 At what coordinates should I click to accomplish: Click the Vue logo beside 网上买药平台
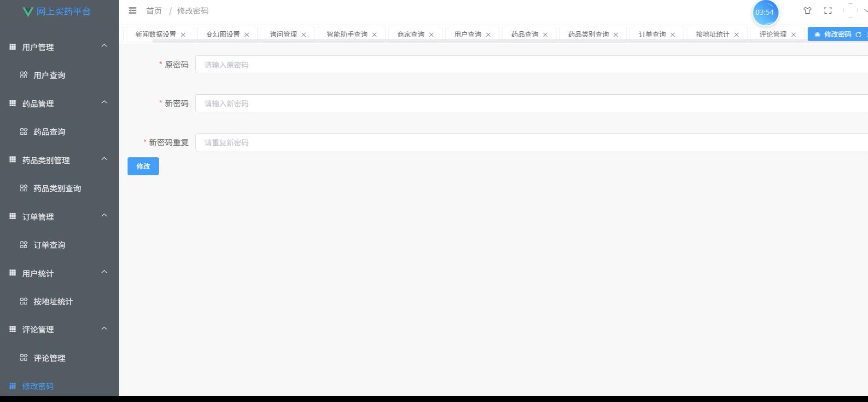click(28, 11)
